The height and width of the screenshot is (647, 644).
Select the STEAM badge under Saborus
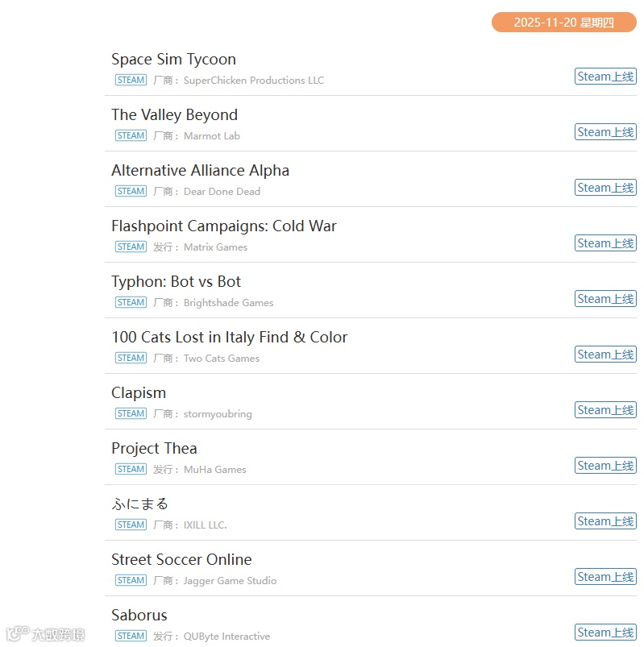(131, 636)
